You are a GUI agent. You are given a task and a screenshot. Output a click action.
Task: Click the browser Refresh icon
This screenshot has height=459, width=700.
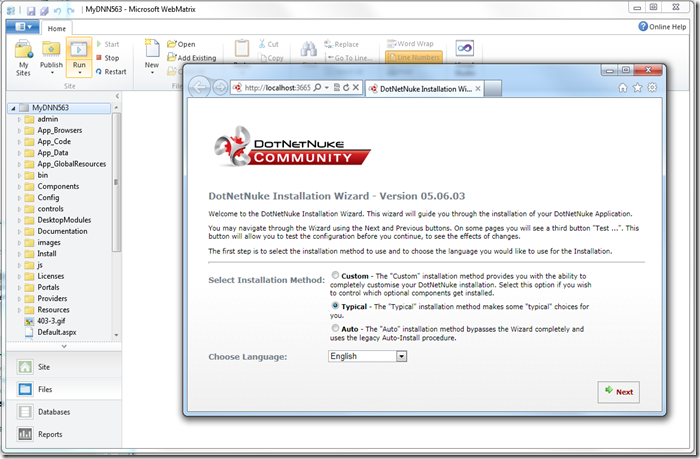pyautogui.click(x=346, y=88)
